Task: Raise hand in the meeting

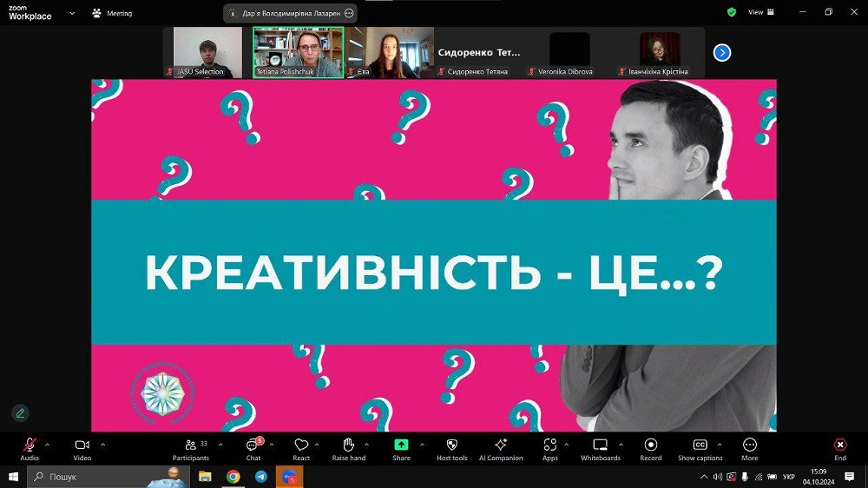Action: tap(348, 448)
